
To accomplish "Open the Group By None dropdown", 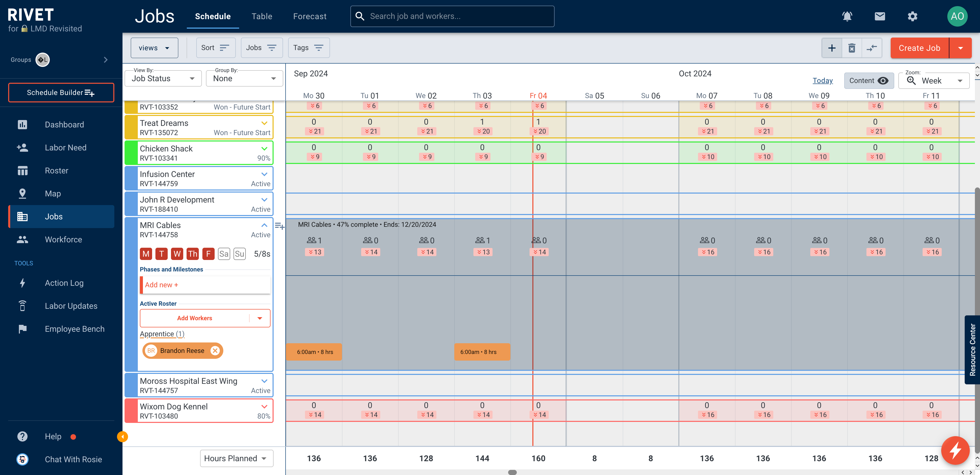I will 244,78.
